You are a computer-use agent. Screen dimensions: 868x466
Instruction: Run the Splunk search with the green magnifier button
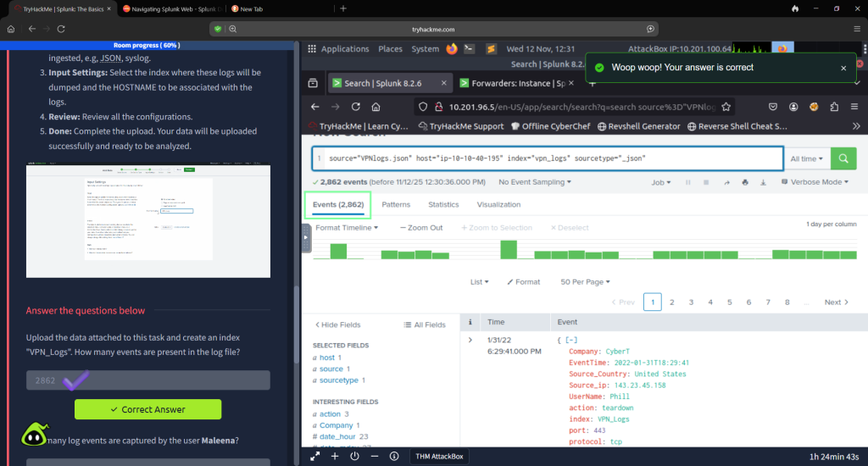[843, 158]
